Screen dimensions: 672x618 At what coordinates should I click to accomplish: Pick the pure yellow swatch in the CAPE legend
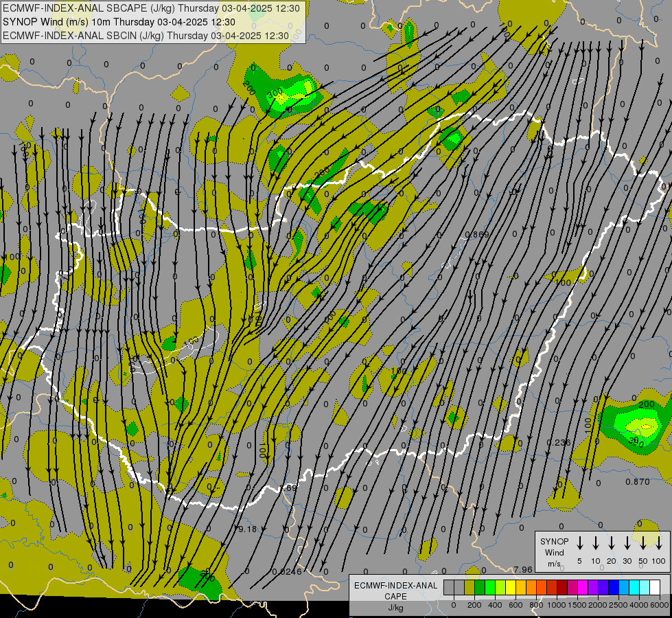[x=511, y=587]
